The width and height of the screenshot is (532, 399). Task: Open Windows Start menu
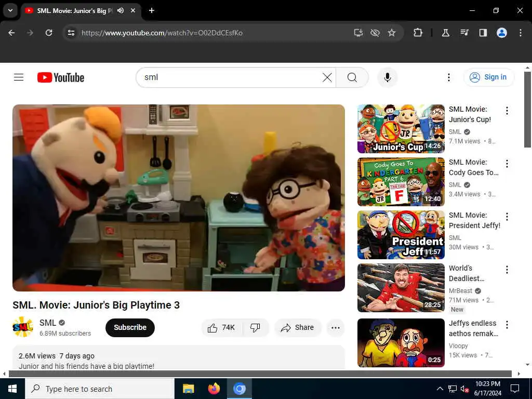click(12, 389)
